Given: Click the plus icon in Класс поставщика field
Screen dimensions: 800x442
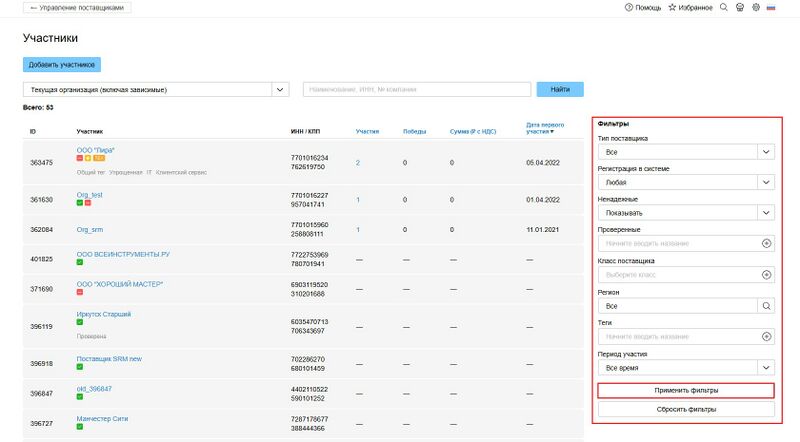Looking at the screenshot, I should coord(766,274).
